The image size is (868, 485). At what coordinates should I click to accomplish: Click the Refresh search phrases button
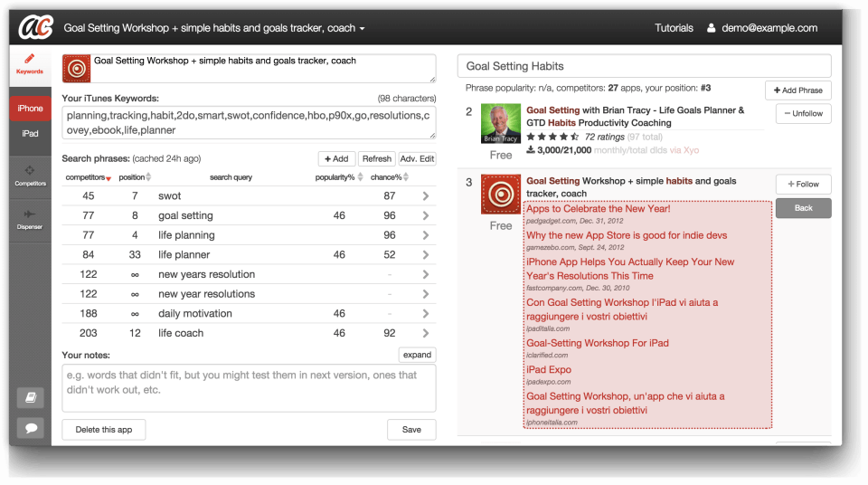pos(376,158)
